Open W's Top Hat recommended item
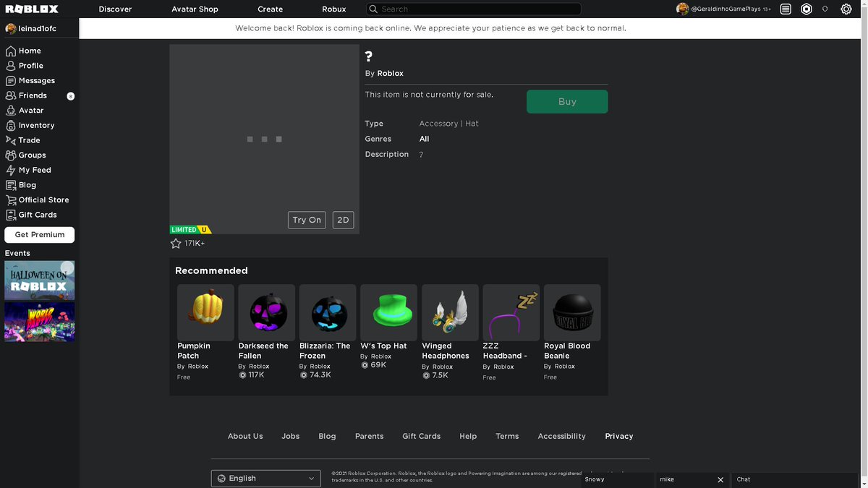Viewport: 868px width, 488px height. pyautogui.click(x=389, y=312)
